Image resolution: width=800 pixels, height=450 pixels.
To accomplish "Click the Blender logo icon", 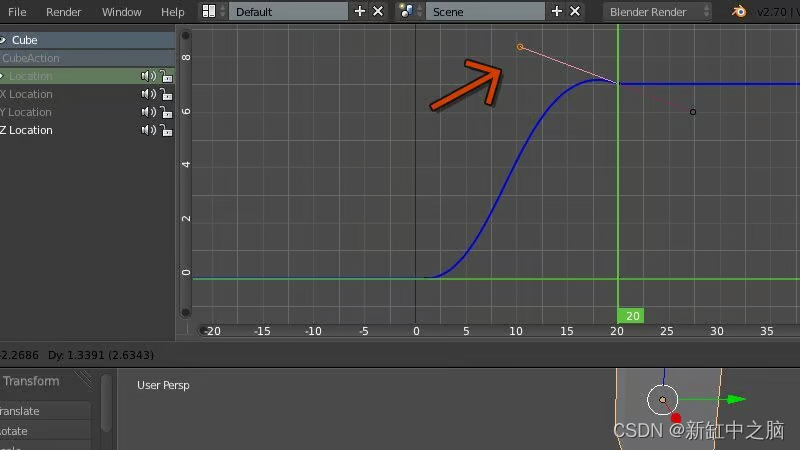I will coord(739,11).
